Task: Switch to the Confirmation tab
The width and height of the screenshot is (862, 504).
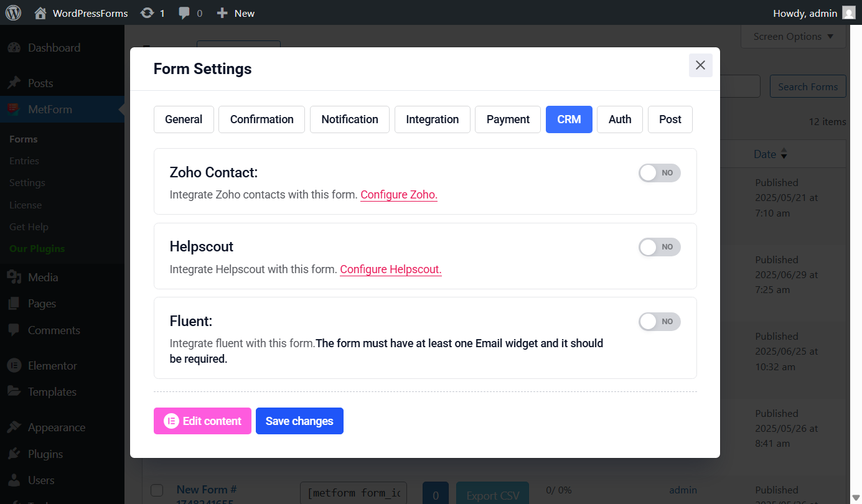Action: [261, 119]
